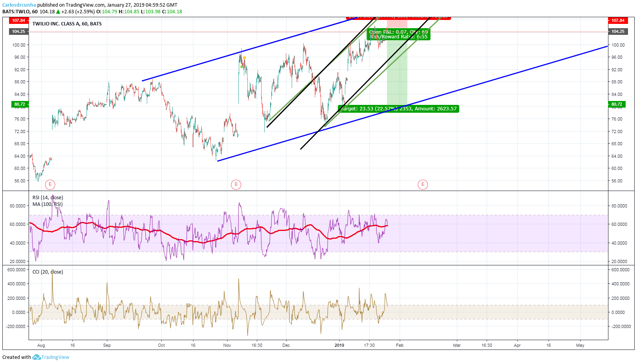The height and width of the screenshot is (364, 637).
Task: Click the Oct label on the time axis
Action: [161, 345]
